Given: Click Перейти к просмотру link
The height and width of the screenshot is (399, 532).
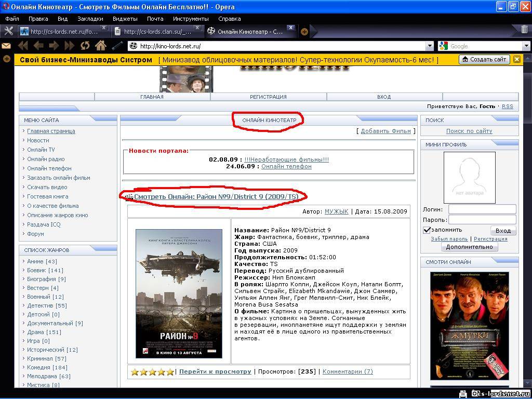Looking at the screenshot, I should click(215, 371).
